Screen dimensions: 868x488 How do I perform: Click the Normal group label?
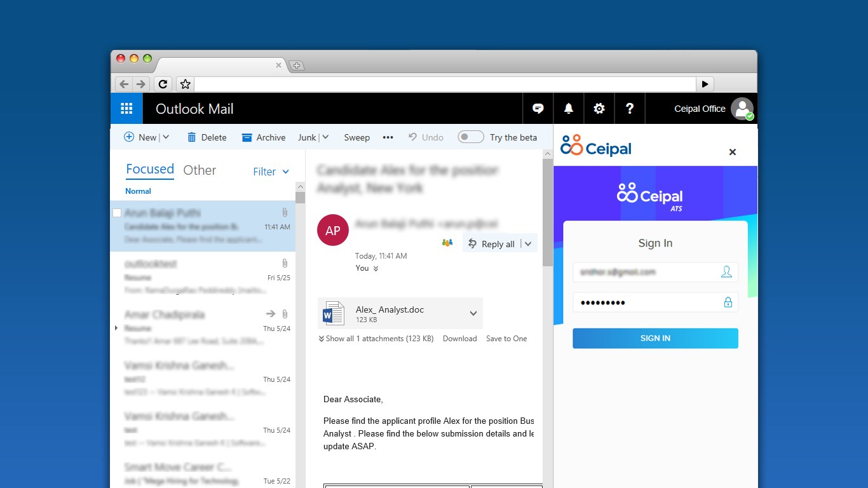click(x=138, y=191)
